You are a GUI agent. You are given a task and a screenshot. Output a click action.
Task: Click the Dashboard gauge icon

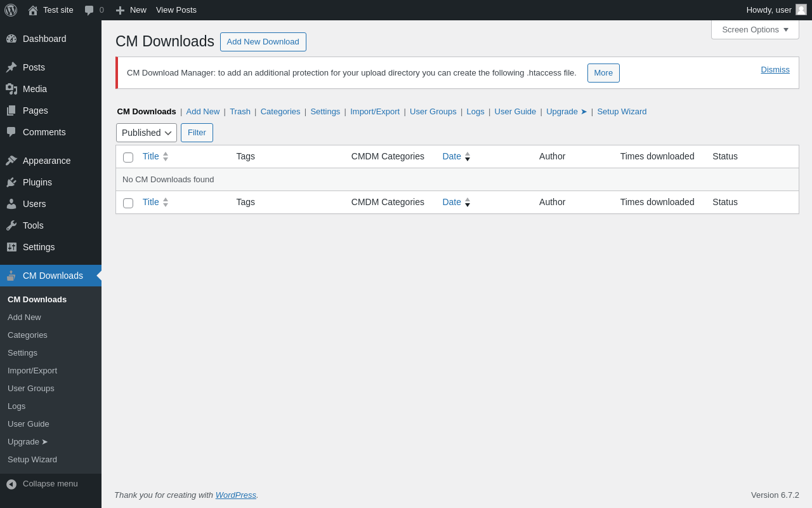point(11,39)
